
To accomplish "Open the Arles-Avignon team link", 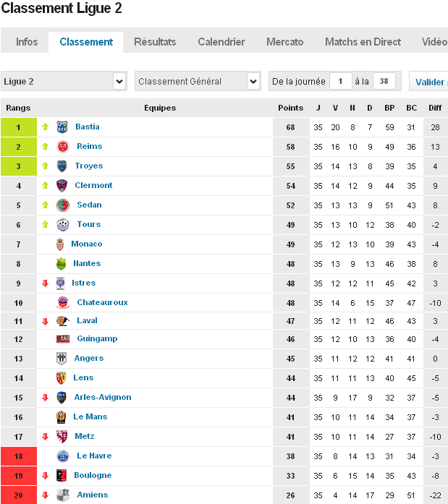I will 103,398.
